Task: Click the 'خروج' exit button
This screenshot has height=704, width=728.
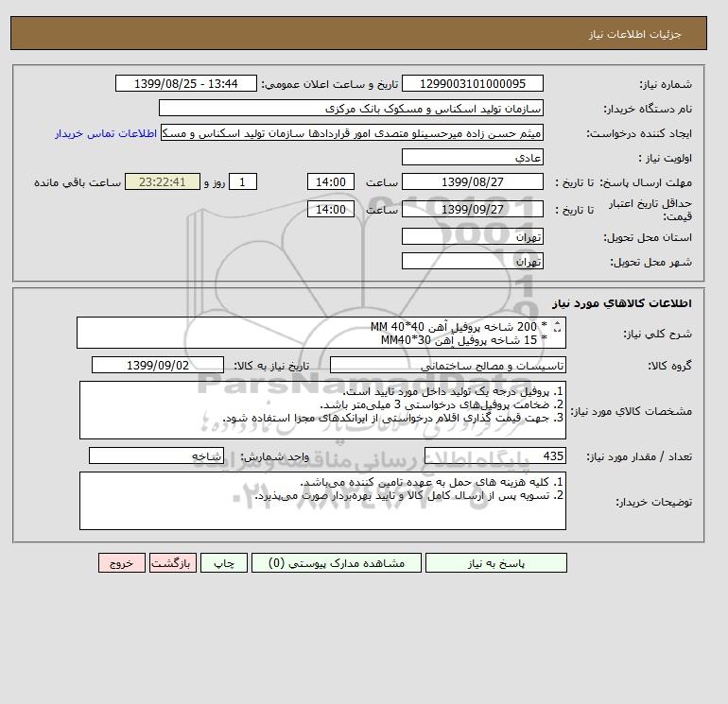Action: (x=122, y=563)
